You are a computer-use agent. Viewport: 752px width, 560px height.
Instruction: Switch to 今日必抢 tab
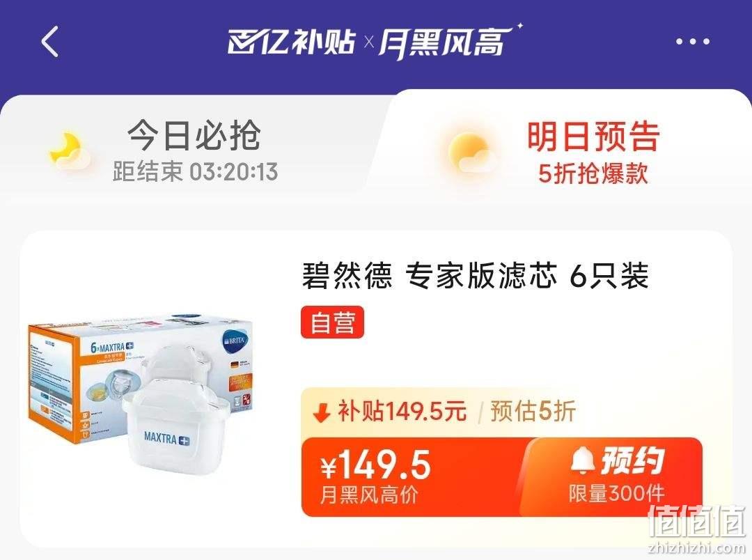pyautogui.click(x=194, y=135)
